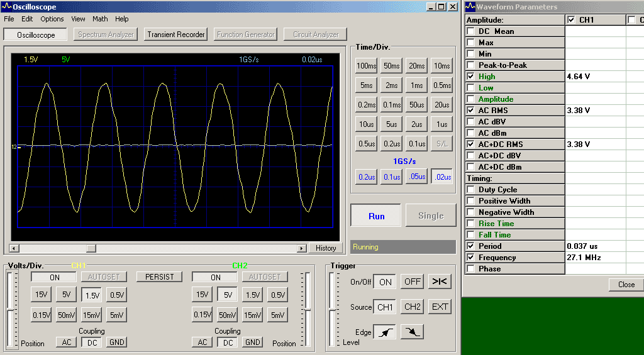Select GND coupling for CH1
This screenshot has height=355, width=644.
coord(116,342)
